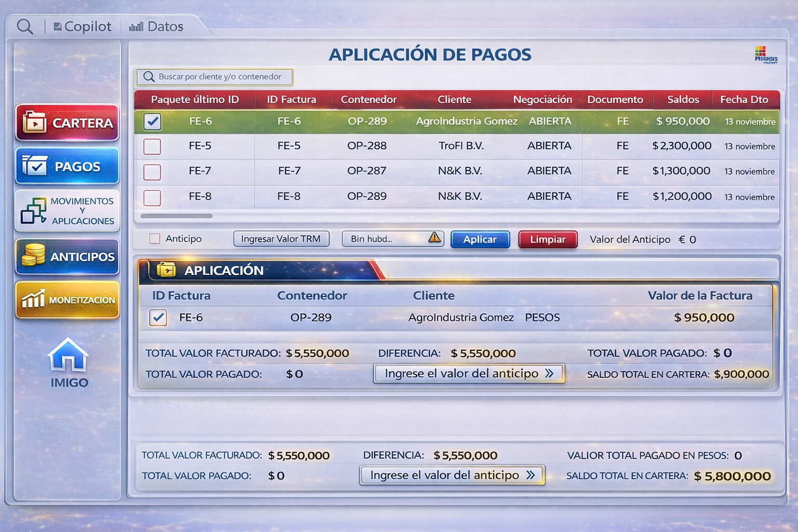Expand Ingrese el valor del anticipo in APLICACIÓN
Viewport: 798px width, 532px height.
[468, 373]
